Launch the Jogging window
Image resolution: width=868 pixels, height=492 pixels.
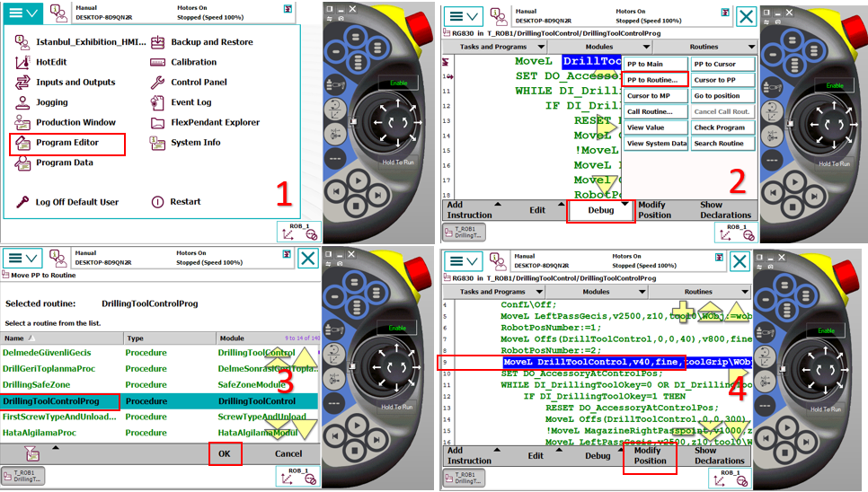tap(51, 102)
